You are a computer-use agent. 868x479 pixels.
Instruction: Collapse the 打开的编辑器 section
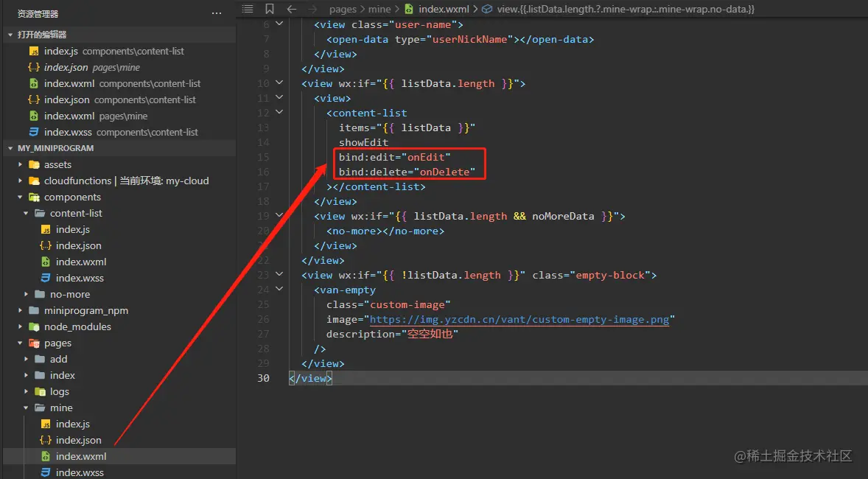coord(10,35)
